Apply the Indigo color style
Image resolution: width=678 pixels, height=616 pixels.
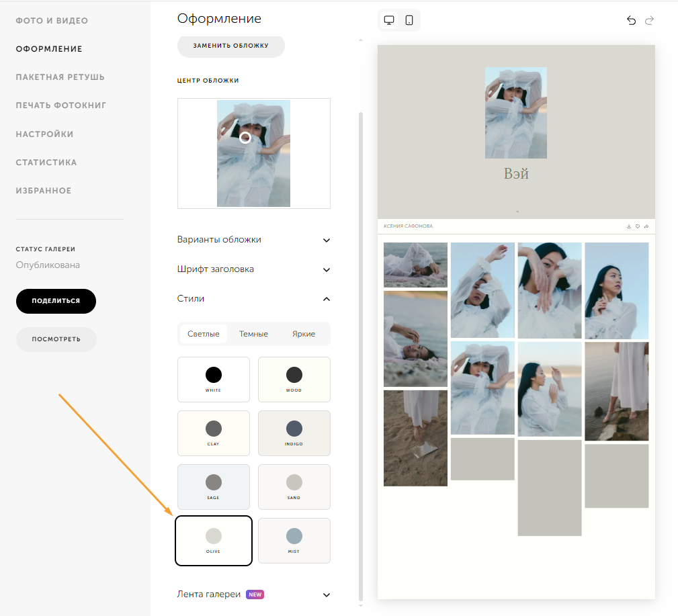click(294, 433)
